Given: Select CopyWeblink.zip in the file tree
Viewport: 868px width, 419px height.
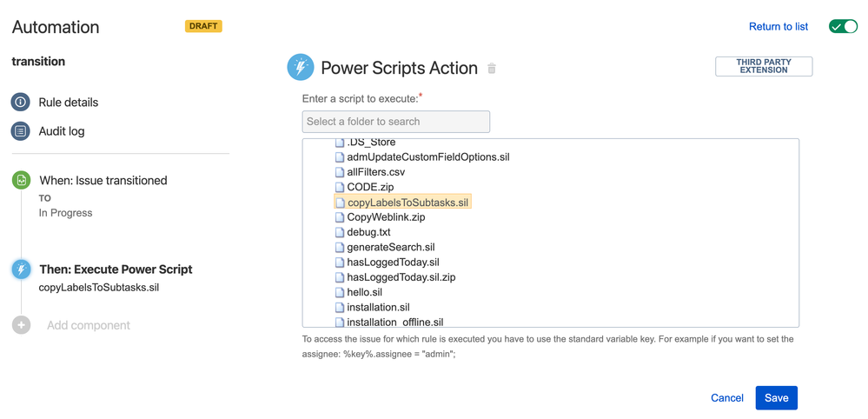Looking at the screenshot, I should click(x=386, y=217).
